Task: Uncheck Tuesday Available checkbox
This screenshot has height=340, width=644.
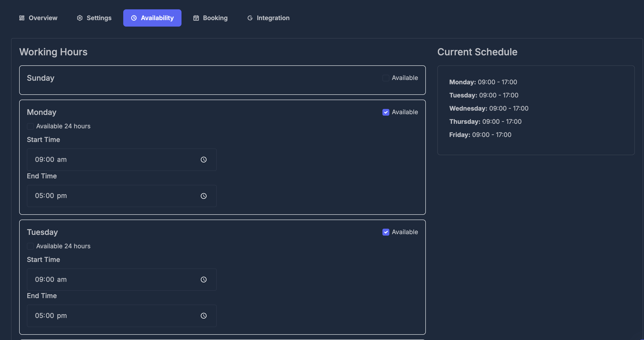Action: point(386,232)
